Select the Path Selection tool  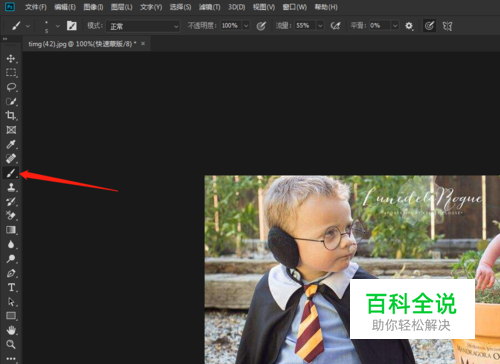pyautogui.click(x=11, y=302)
